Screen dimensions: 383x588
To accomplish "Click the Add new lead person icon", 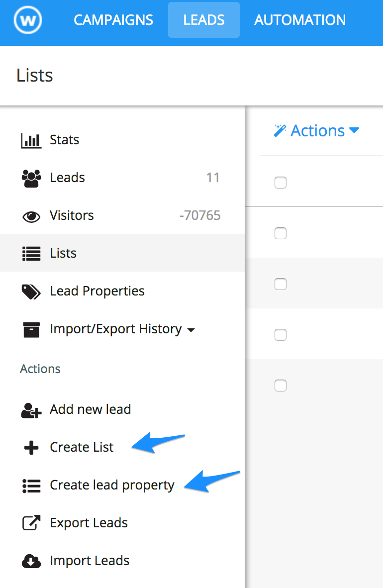I will 31,410.
